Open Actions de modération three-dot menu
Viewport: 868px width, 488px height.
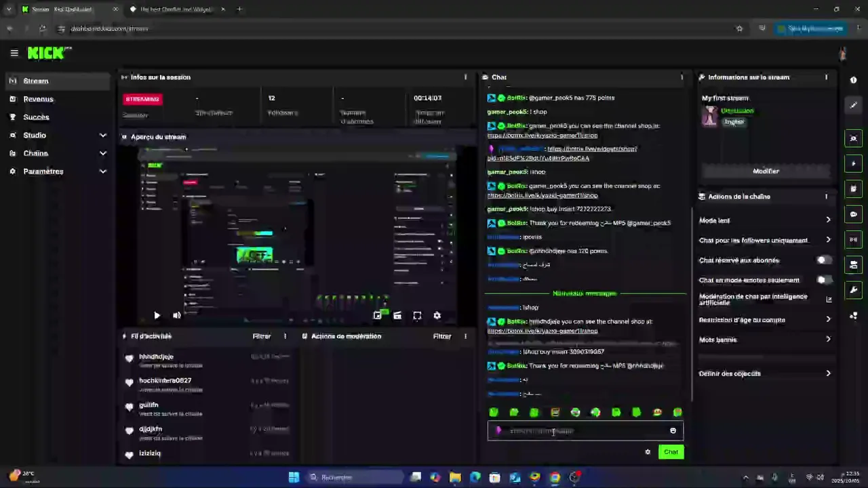pos(465,336)
